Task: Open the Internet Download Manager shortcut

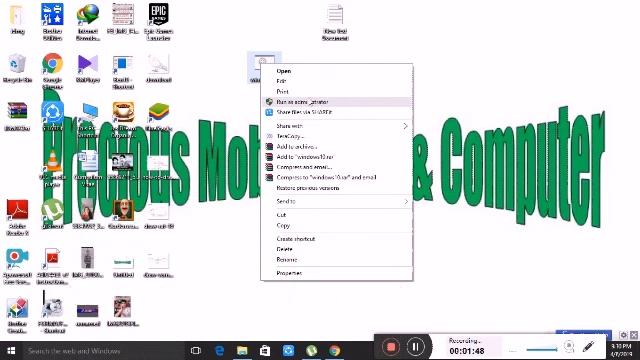Action: click(x=88, y=22)
